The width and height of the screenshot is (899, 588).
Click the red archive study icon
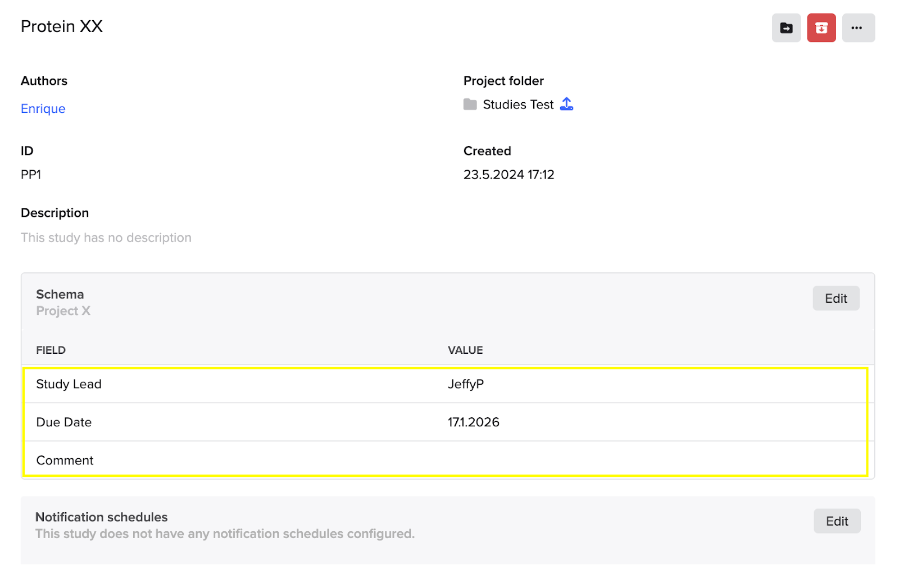tap(821, 28)
